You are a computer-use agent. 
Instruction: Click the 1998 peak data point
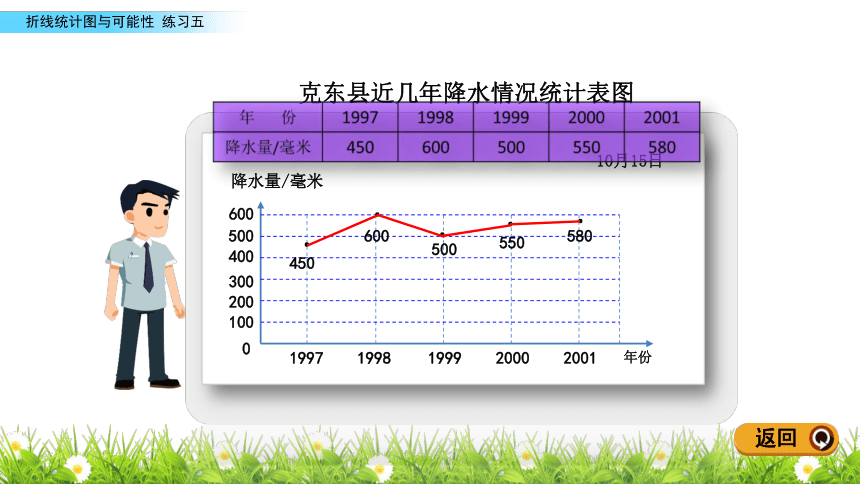(x=377, y=215)
